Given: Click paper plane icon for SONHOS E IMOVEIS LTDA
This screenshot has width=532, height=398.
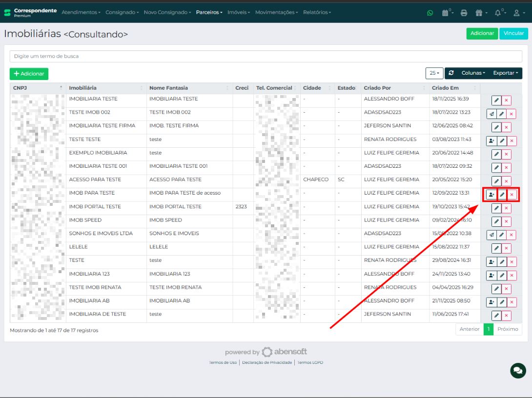Looking at the screenshot, I should point(491,235).
